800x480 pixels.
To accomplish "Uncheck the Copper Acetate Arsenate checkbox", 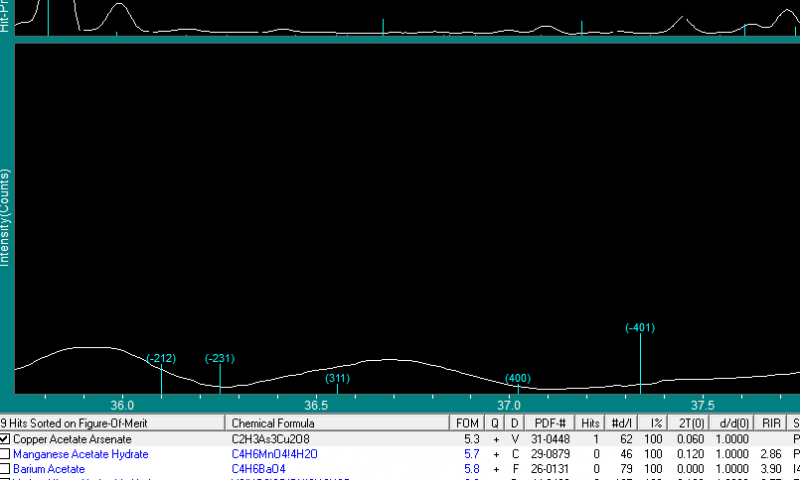I will 5,439.
